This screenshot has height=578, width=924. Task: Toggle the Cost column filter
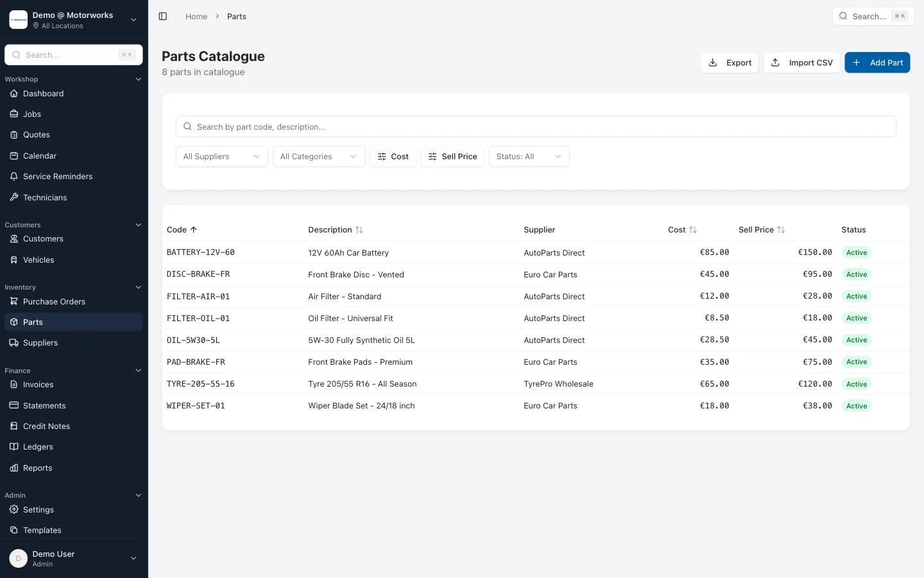tap(393, 156)
